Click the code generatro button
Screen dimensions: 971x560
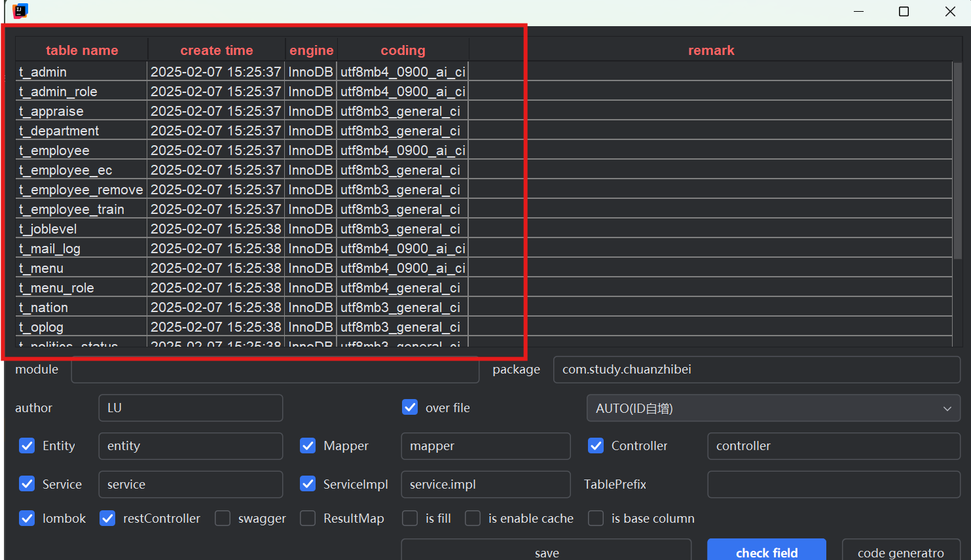[x=901, y=552]
